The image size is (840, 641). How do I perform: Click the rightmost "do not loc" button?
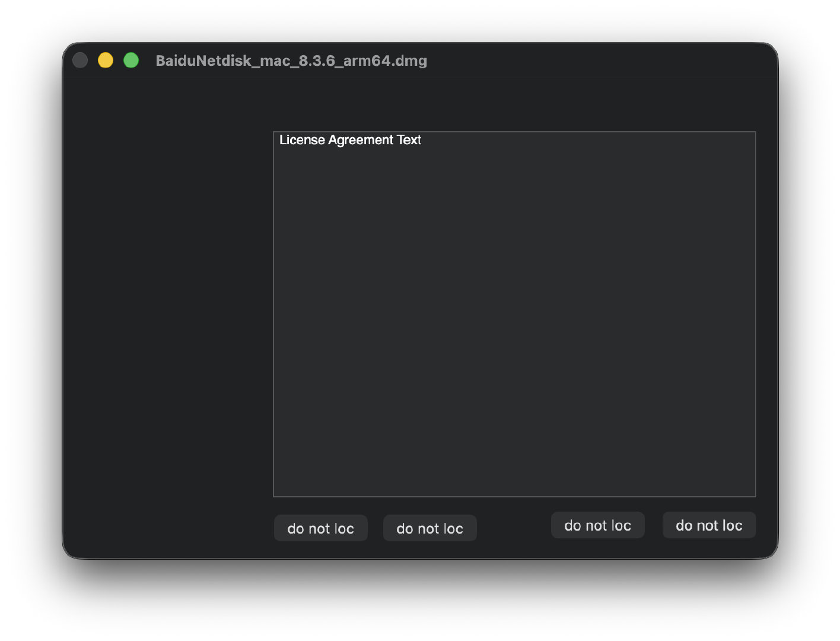[x=709, y=525]
